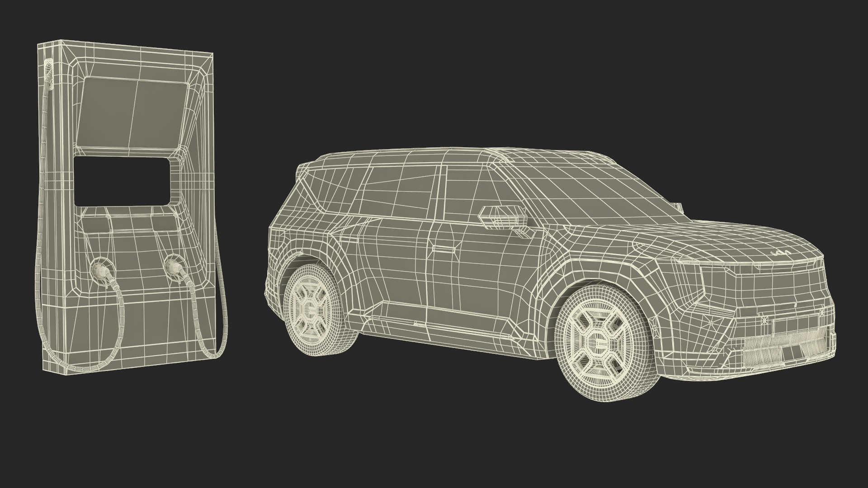Select the left charging connector plug
This screenshot has height=488, width=868.
click(x=100, y=270)
